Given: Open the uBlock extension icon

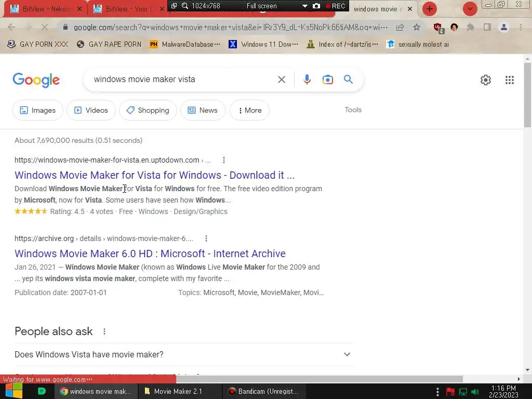Looking at the screenshot, I should pyautogui.click(x=438, y=28).
